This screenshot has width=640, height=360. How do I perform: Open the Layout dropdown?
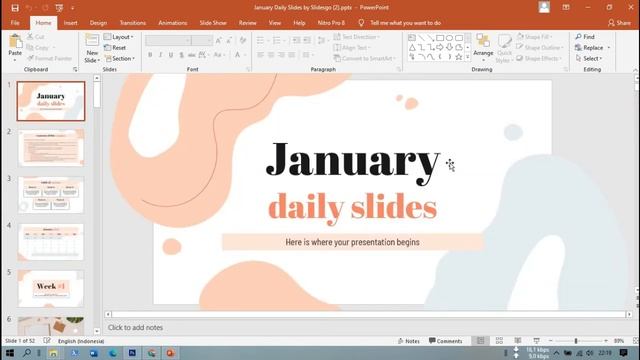[118, 37]
